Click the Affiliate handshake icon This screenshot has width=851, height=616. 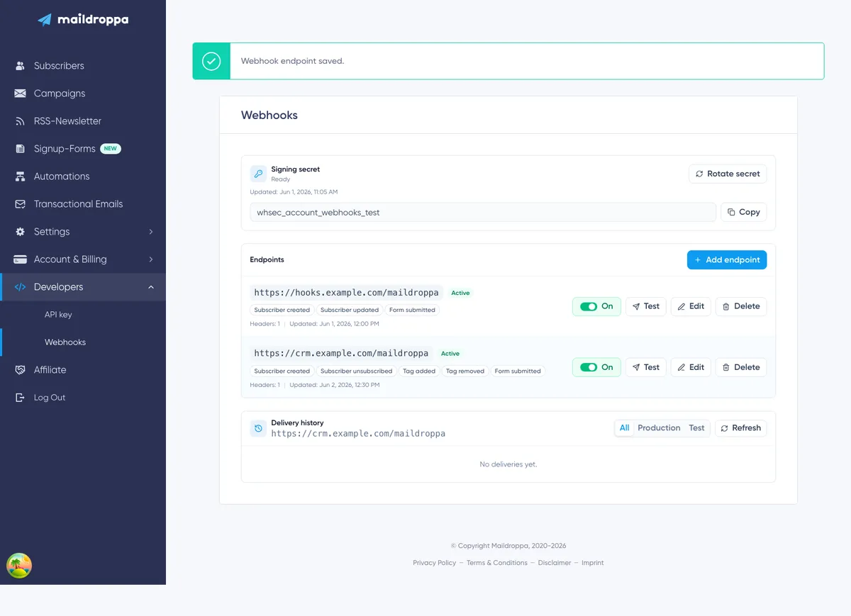(20, 370)
